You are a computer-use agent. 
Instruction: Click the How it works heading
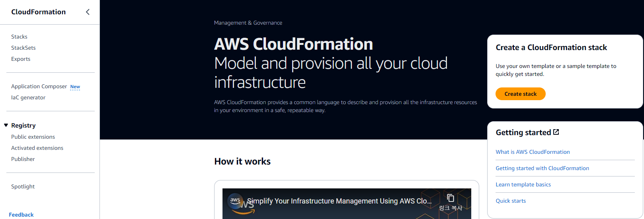(x=242, y=161)
